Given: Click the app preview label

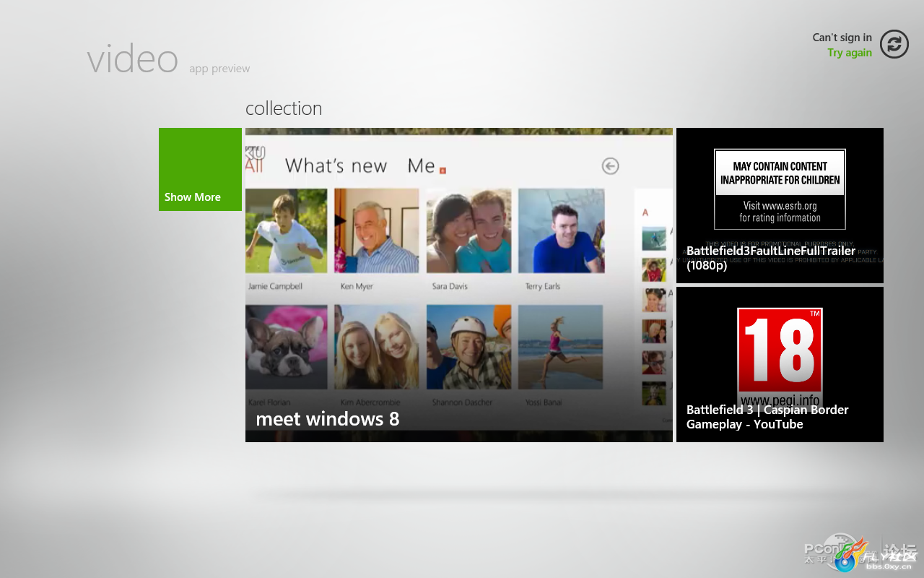Looking at the screenshot, I should pos(219,69).
